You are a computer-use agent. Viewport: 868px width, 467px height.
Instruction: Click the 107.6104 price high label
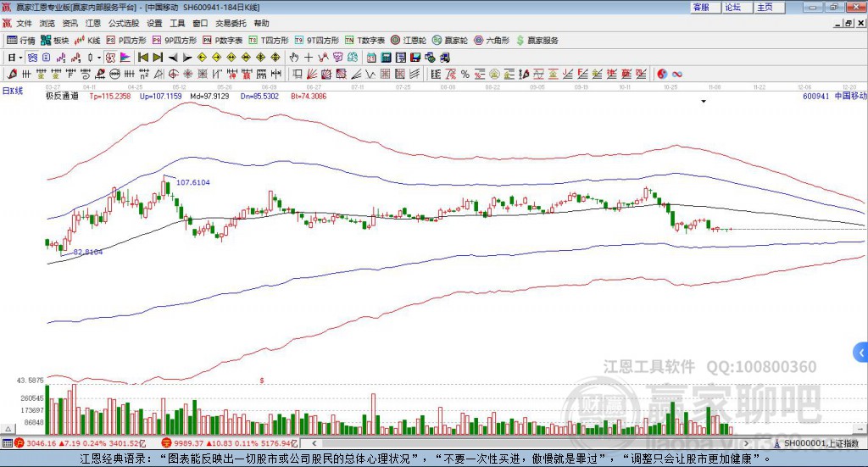point(193,182)
